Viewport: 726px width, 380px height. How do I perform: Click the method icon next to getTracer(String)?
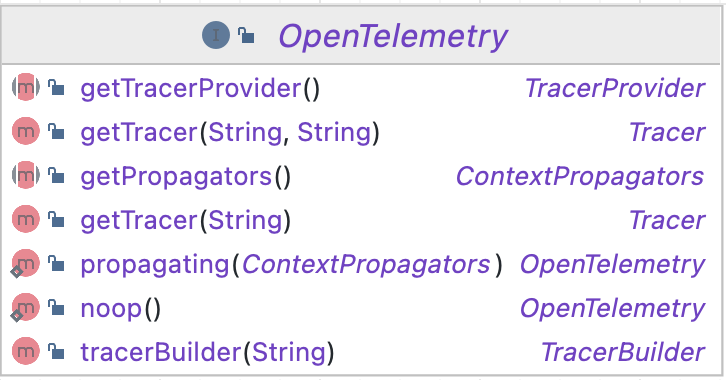point(25,219)
